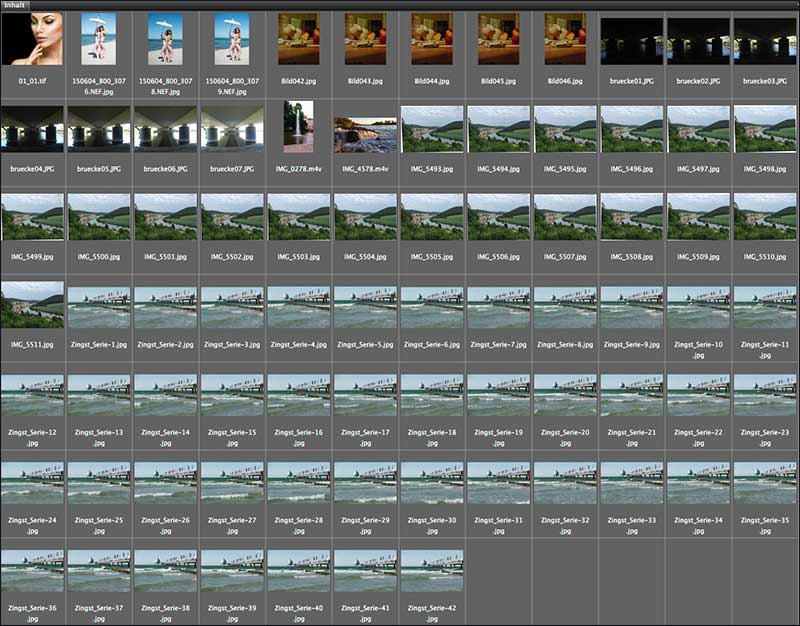Viewport: 800px width, 626px height.
Task: Select the Zingst_Serie-30.jpg thumbnail
Action: pyautogui.click(x=432, y=483)
